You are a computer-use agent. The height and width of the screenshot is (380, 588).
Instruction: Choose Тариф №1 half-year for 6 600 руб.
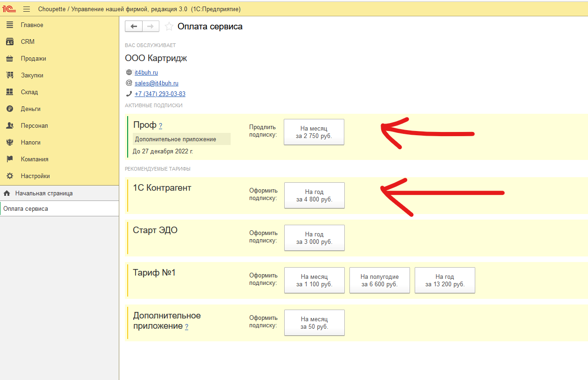(x=379, y=280)
